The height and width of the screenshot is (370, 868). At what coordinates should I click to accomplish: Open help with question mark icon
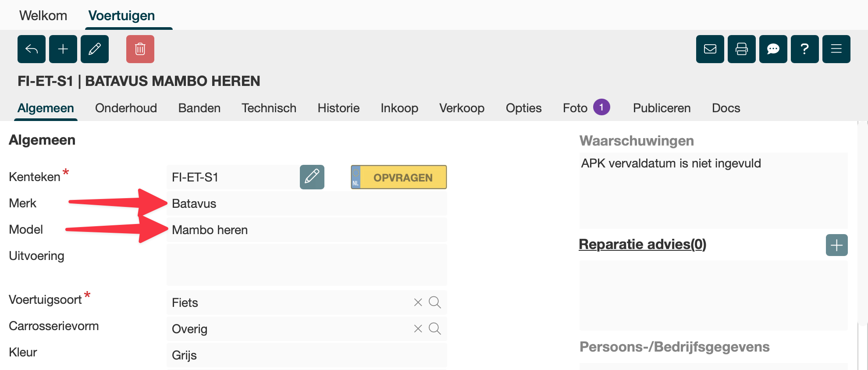805,49
